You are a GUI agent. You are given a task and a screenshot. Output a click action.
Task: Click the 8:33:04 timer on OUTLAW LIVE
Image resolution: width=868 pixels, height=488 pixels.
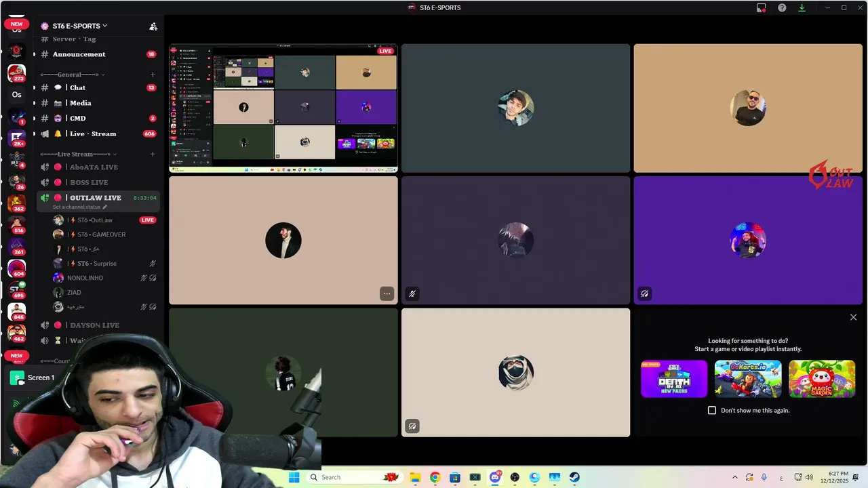pos(144,198)
